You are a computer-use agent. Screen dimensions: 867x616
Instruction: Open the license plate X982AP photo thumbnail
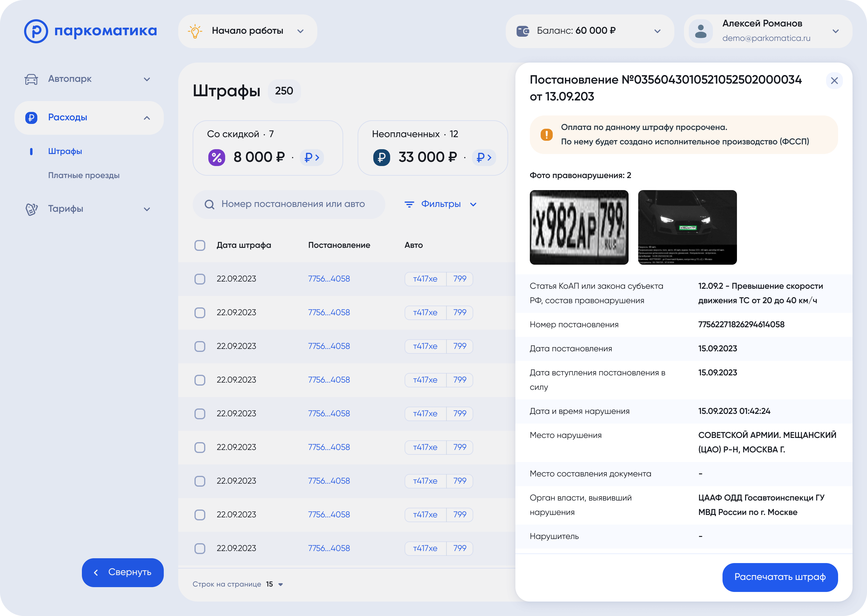tap(579, 227)
